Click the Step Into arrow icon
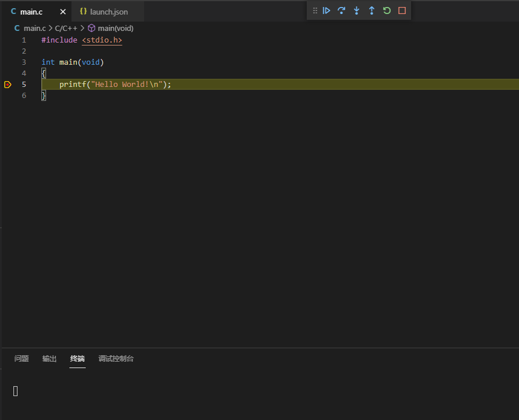The image size is (519, 420). [356, 10]
